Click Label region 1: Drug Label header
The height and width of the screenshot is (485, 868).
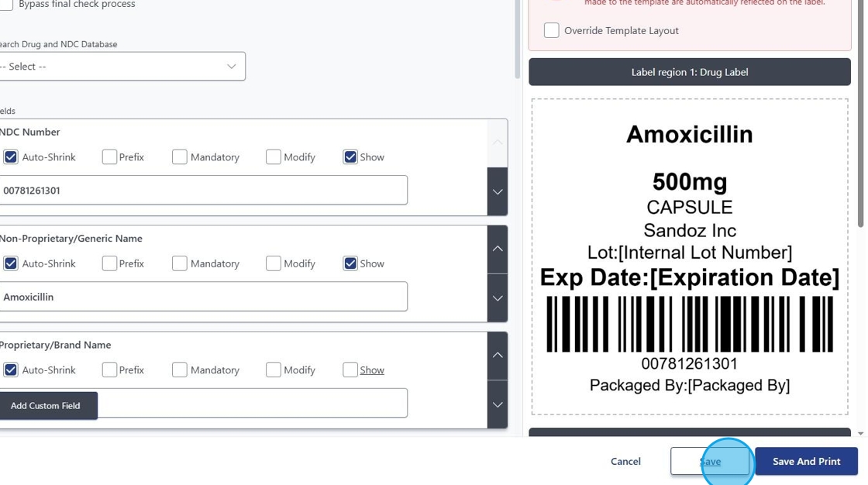(x=689, y=72)
